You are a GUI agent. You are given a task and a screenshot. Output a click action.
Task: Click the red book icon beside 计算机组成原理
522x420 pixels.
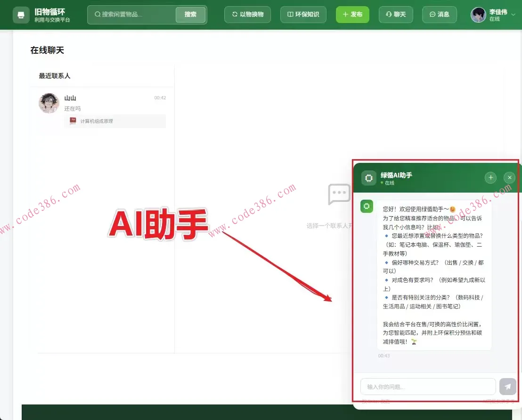(73, 121)
